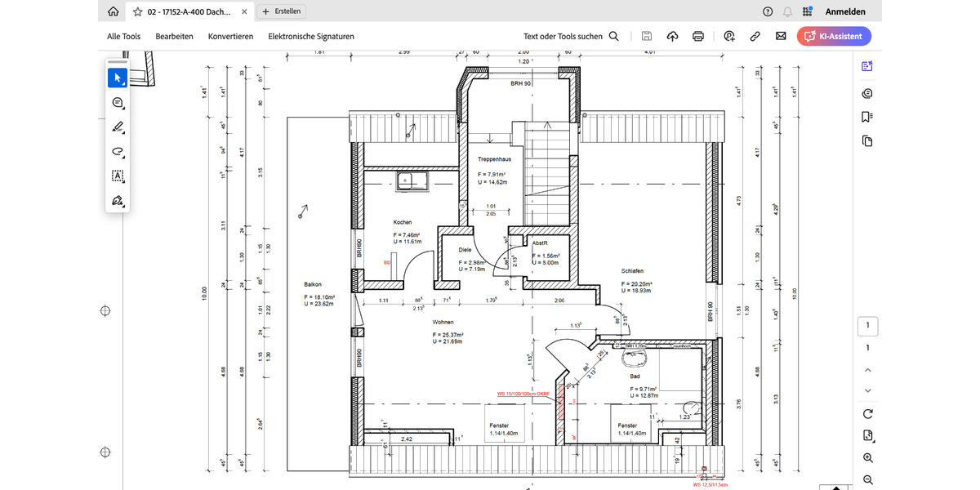Click the Anmelden button
This screenshot has width=980, height=490.
pyautogui.click(x=845, y=11)
